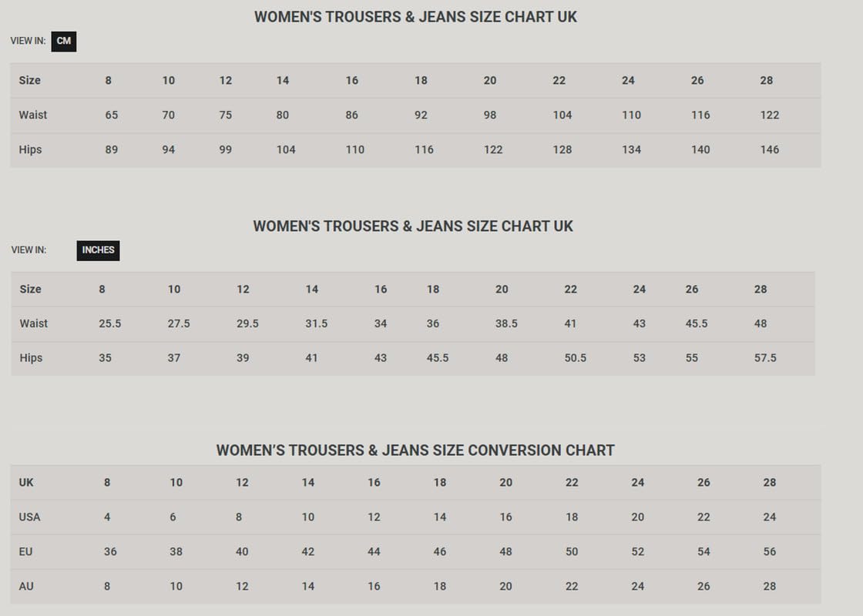
Task: Click size 28 in the inches chart header
Action: coord(761,289)
